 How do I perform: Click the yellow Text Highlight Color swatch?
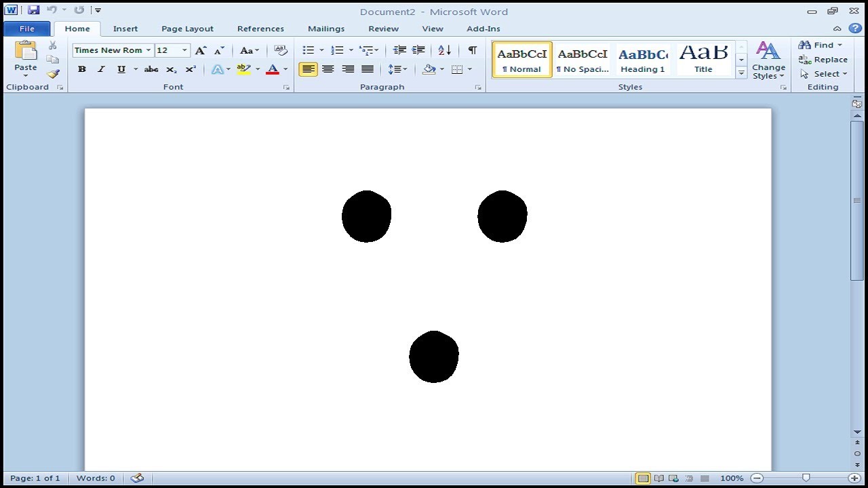pos(243,69)
